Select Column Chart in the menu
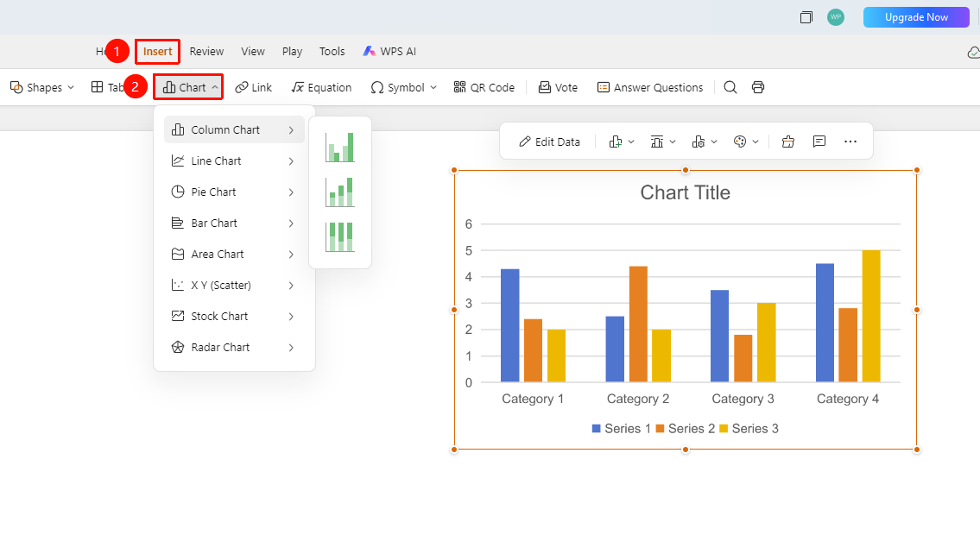Screen dimensions: 980x560 point(234,129)
